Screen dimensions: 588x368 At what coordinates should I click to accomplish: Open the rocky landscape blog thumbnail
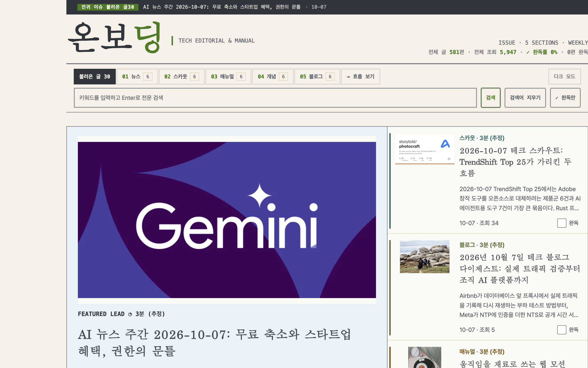click(424, 256)
